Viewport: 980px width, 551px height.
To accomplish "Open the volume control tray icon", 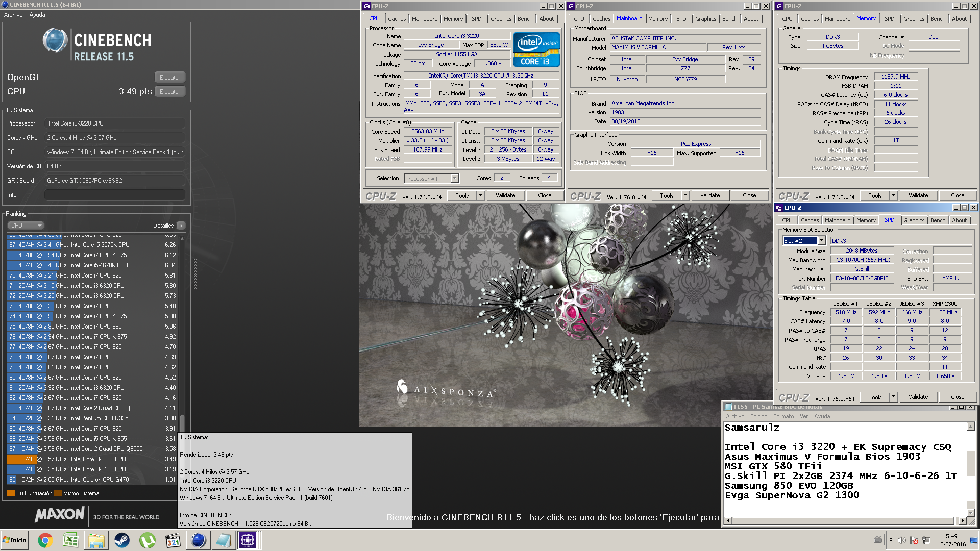I will [x=902, y=540].
